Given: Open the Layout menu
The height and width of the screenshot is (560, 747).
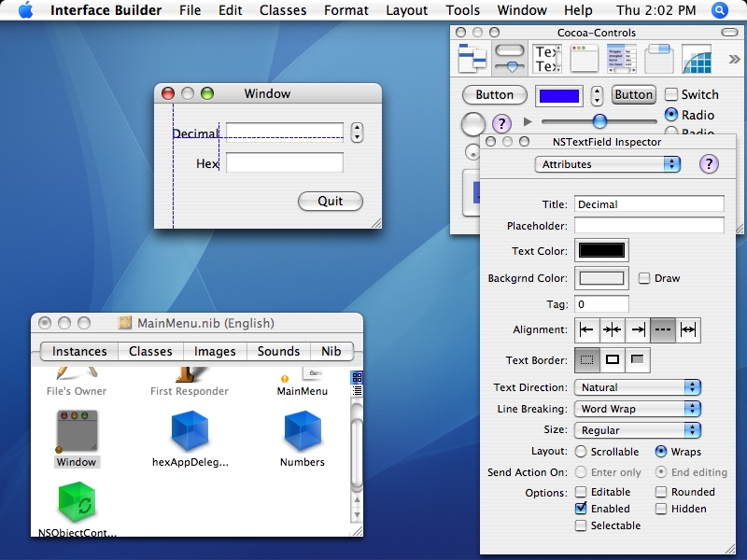Looking at the screenshot, I should (407, 10).
